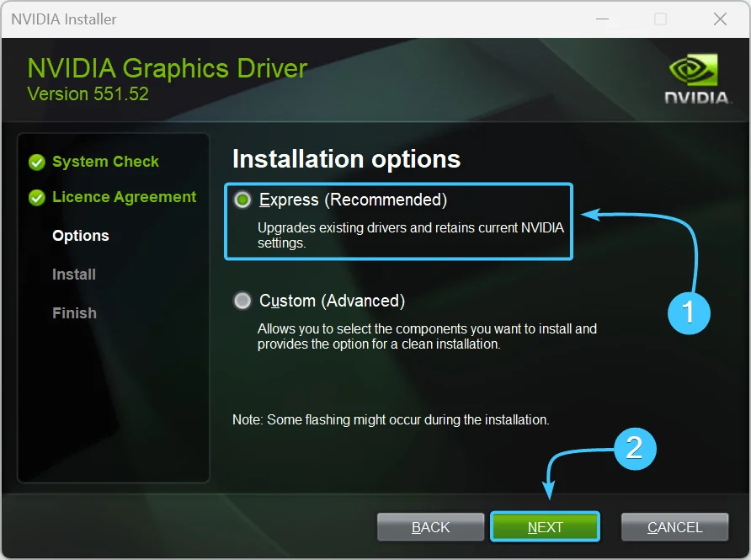Select the Express (Recommended) radio button
Screen dimensions: 751x560
click(x=242, y=200)
